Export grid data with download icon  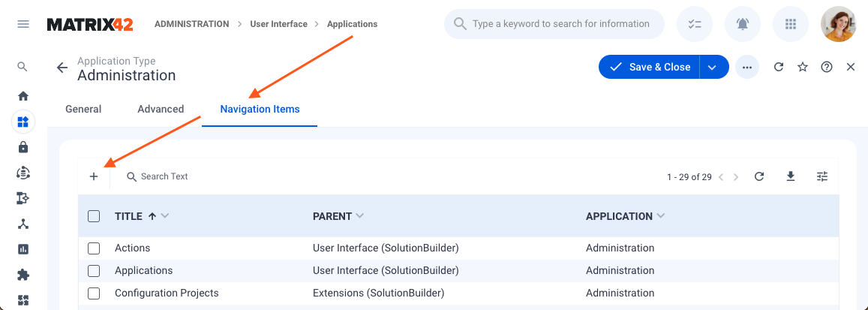click(791, 176)
